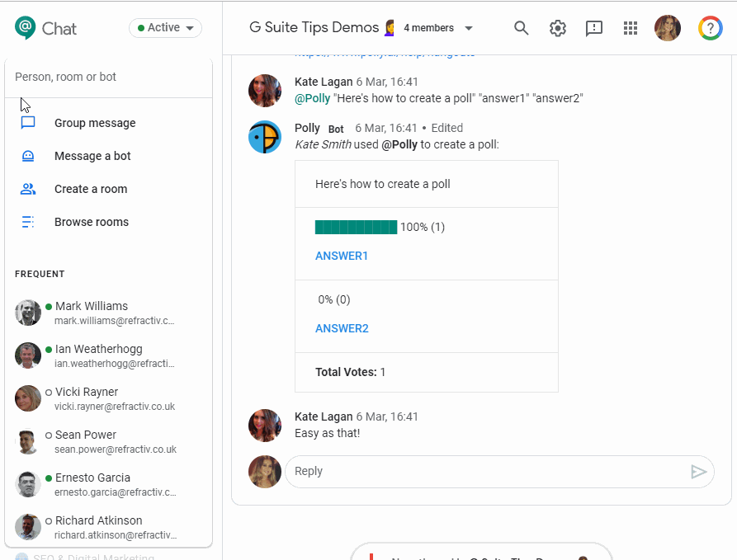Open Browse rooms
This screenshot has height=560, width=737.
[x=91, y=221]
